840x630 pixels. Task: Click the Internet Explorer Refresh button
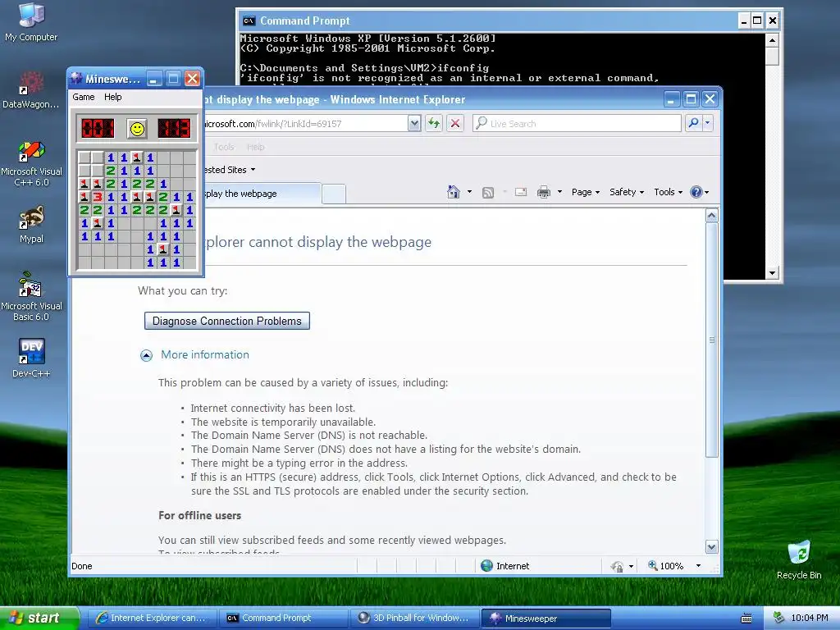tap(434, 124)
